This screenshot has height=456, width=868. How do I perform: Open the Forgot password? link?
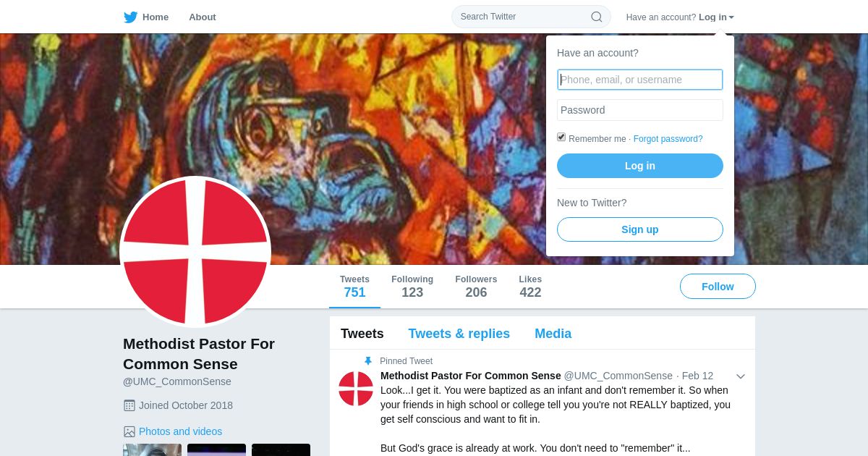[668, 139]
